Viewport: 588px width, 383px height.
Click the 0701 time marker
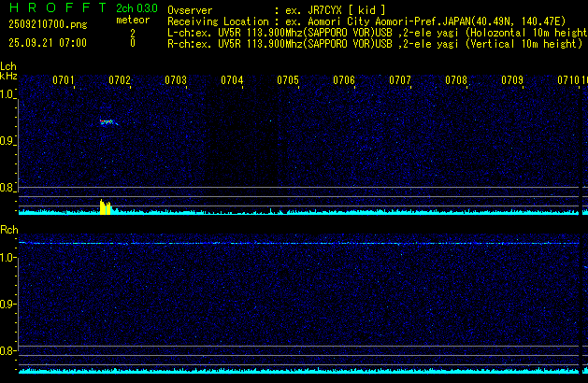coord(64,80)
